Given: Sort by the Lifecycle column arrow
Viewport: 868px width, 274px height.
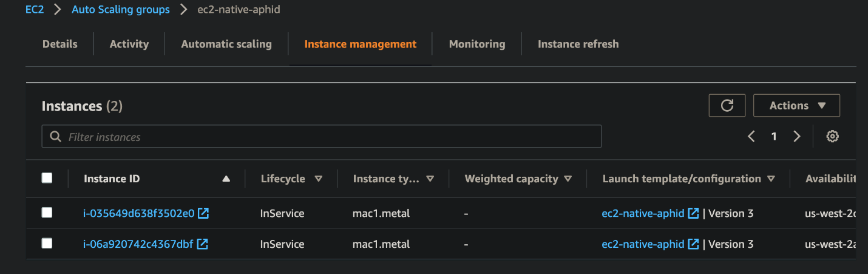Looking at the screenshot, I should tap(318, 179).
